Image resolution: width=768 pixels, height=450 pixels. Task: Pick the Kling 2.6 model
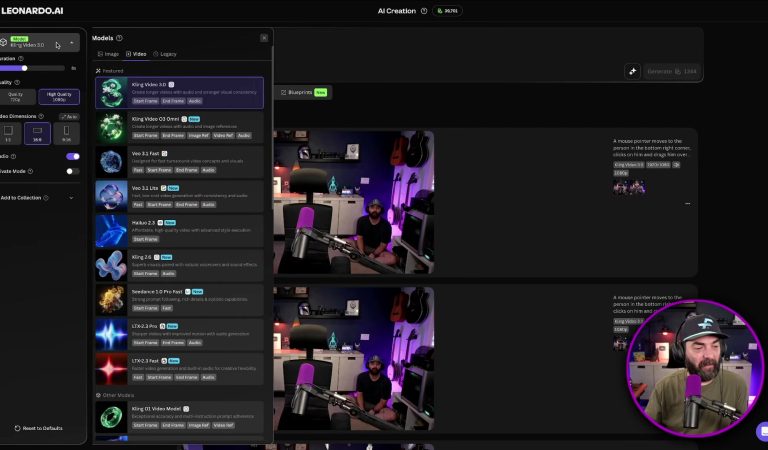pos(179,265)
